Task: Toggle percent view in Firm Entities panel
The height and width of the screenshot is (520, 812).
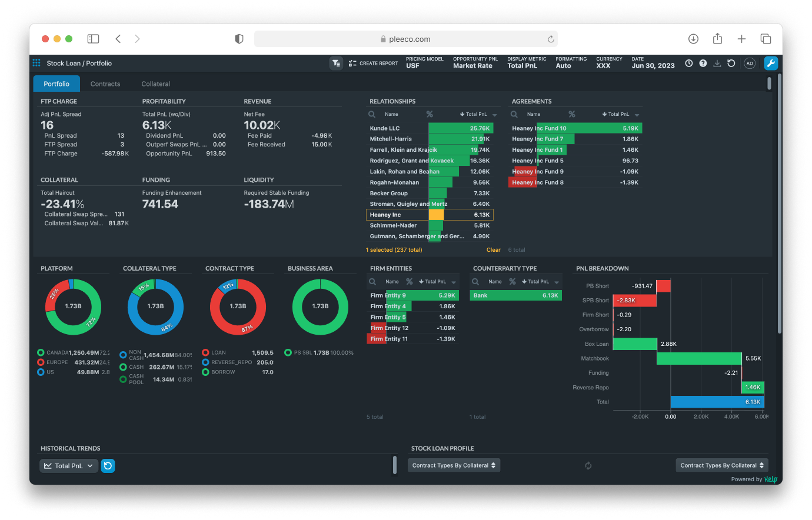Action: [410, 282]
